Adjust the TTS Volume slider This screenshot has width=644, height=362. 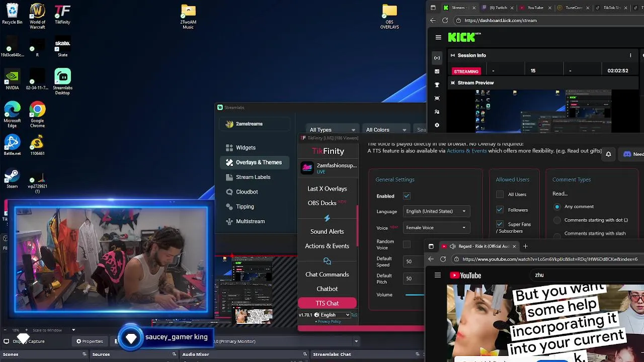415,295
